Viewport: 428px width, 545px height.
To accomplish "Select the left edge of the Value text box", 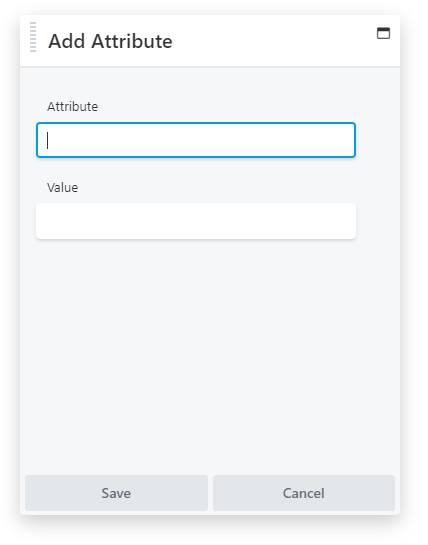I will 42,221.
